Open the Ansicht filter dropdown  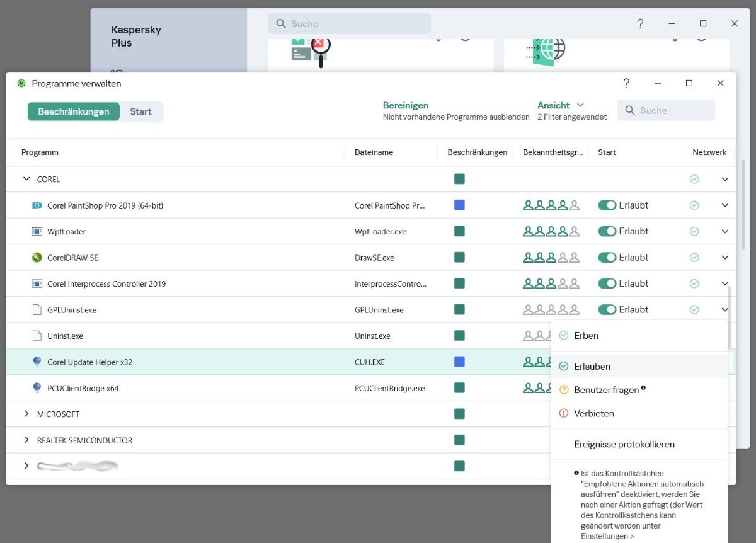coord(560,105)
